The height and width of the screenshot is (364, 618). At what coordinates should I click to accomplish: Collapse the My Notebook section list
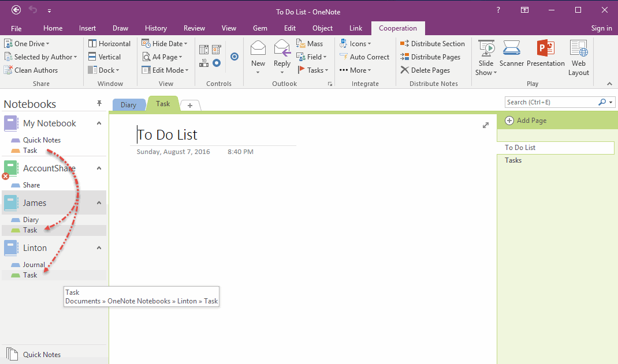(99, 123)
